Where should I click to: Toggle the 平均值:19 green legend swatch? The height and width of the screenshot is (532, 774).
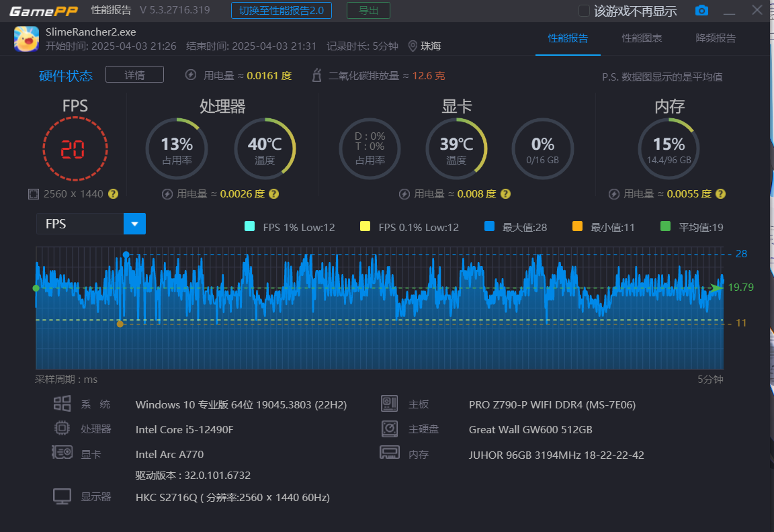point(665,226)
